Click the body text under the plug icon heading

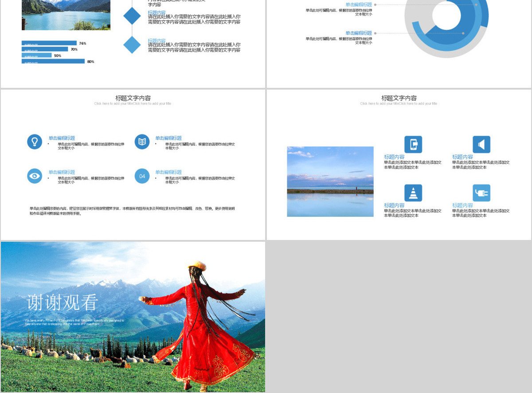coord(481,213)
